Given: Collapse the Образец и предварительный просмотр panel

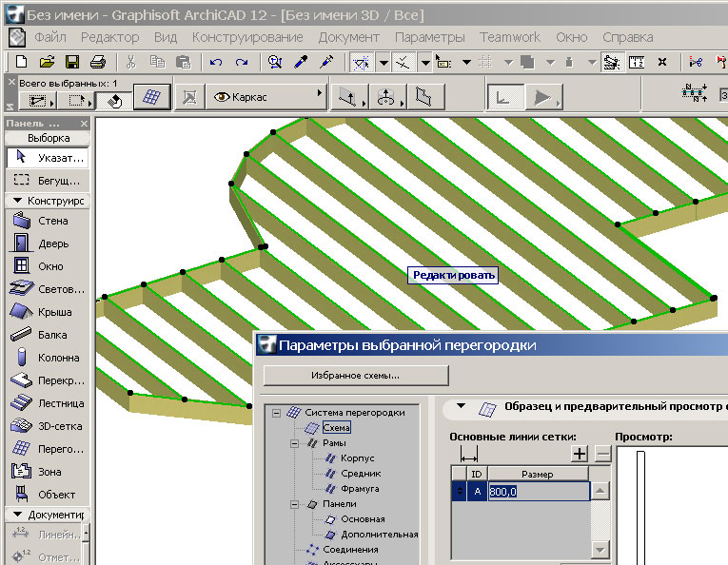Looking at the screenshot, I should pyautogui.click(x=461, y=406).
